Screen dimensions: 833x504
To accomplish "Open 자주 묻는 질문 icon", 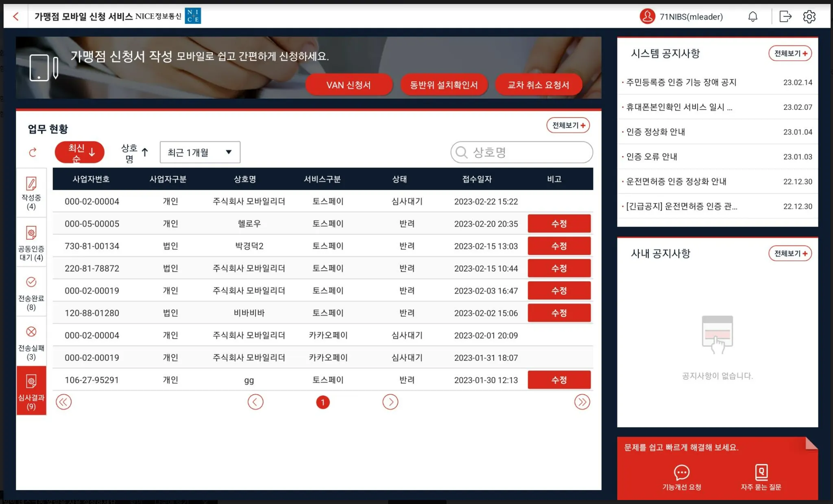I will pyautogui.click(x=761, y=473).
